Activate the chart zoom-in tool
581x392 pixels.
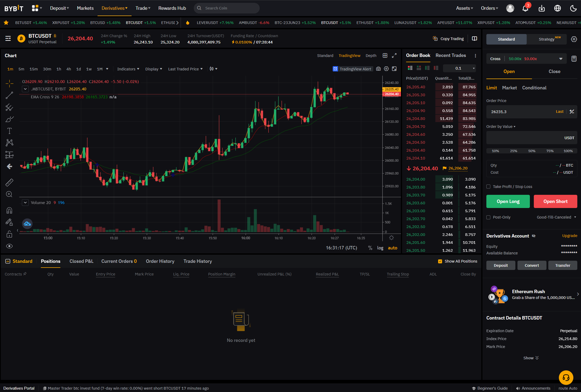pyautogui.click(x=9, y=194)
